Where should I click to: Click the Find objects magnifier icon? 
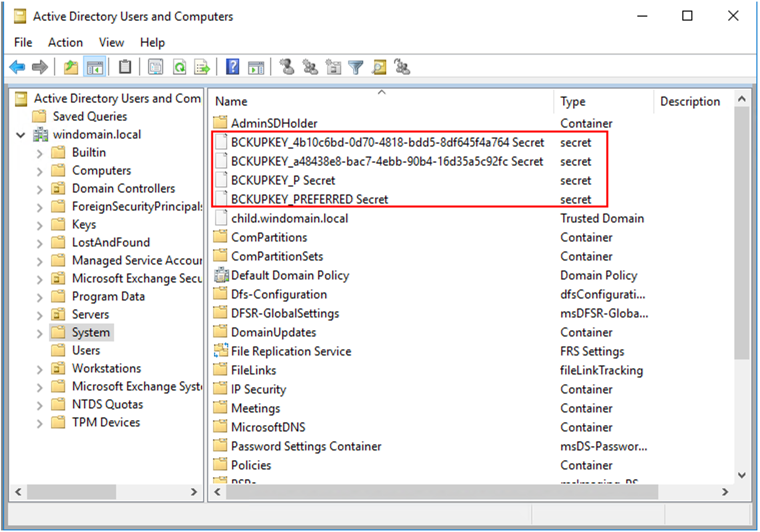pos(379,67)
